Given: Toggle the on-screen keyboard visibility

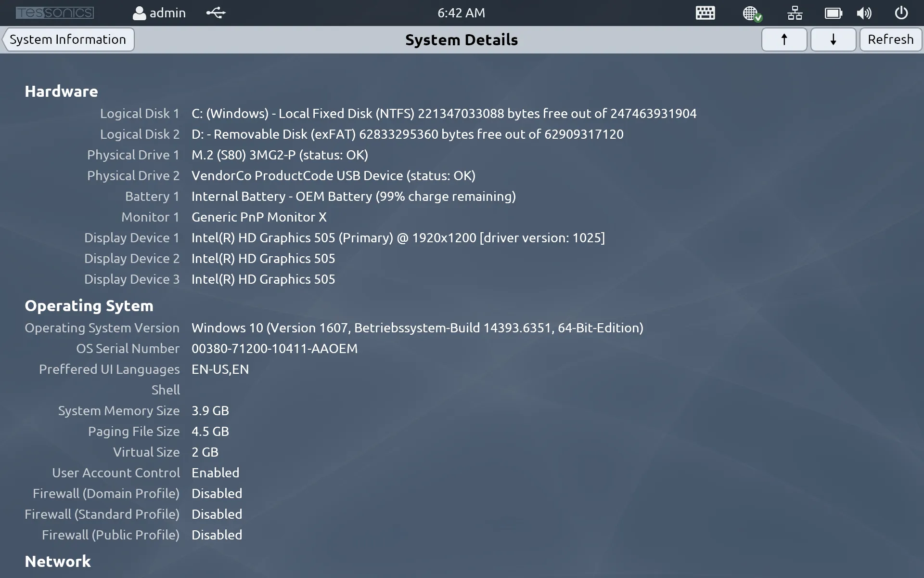Looking at the screenshot, I should (x=705, y=13).
